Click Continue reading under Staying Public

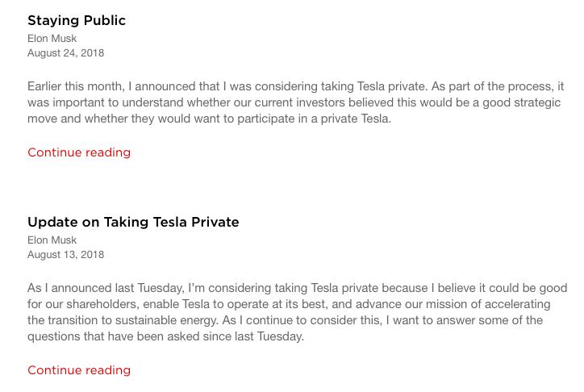(x=79, y=152)
